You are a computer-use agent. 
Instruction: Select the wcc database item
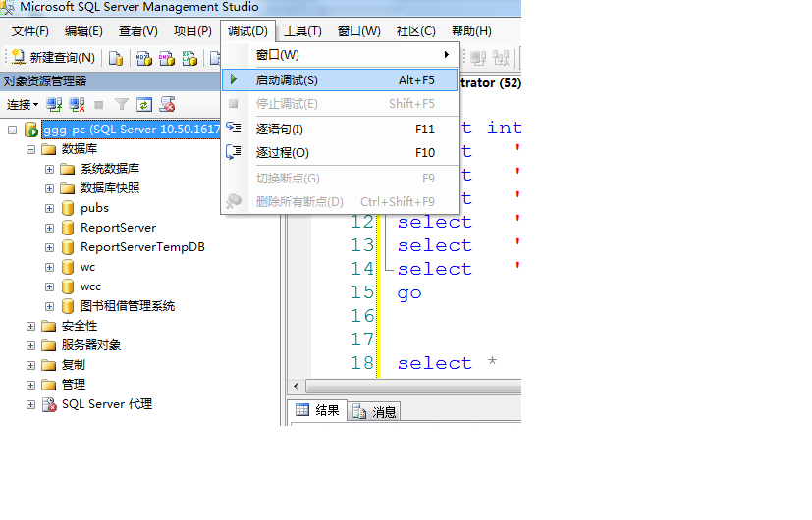(90, 286)
